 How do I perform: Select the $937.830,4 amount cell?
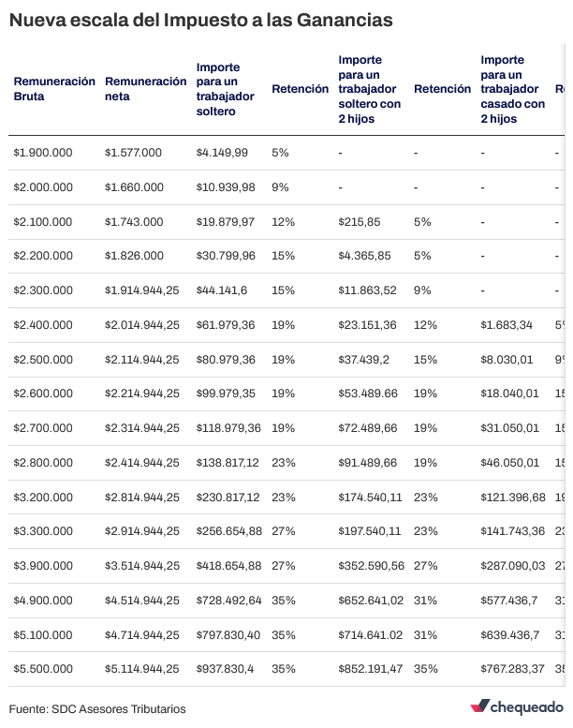pos(226,669)
